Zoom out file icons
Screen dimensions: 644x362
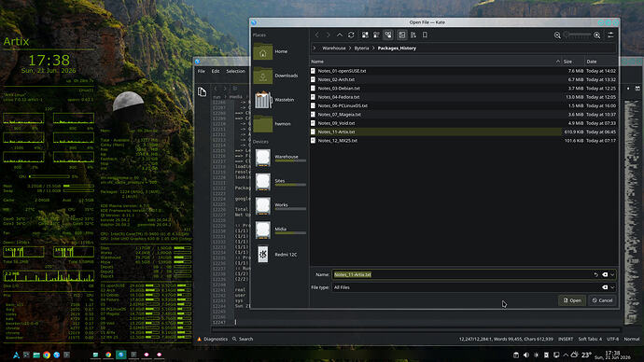coord(557,35)
